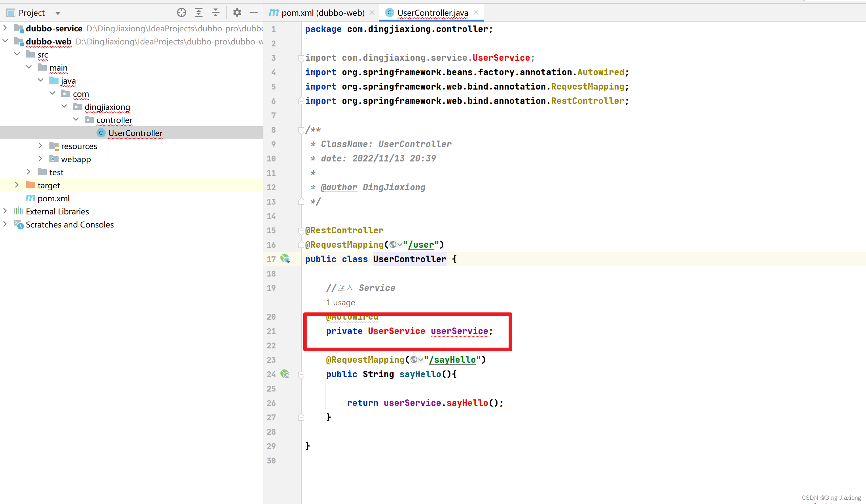This screenshot has width=866, height=504.
Task: Click the return statement's sayHello() call
Action: coord(467,403)
